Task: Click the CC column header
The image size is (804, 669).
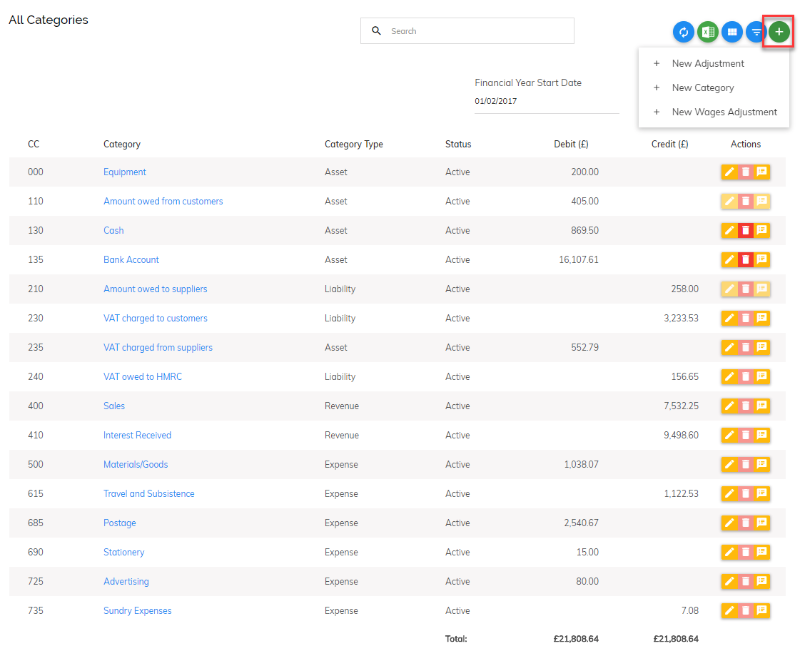Action: tap(33, 144)
